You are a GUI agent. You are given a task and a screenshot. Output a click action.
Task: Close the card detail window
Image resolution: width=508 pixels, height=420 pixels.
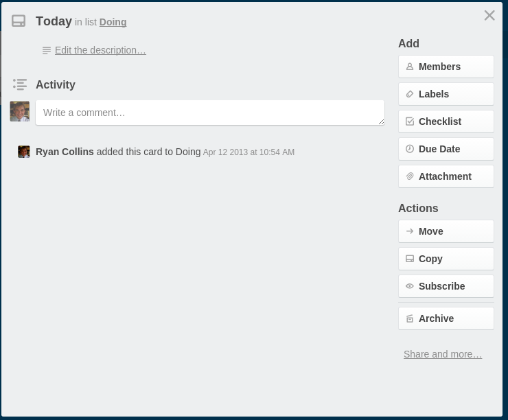489,15
